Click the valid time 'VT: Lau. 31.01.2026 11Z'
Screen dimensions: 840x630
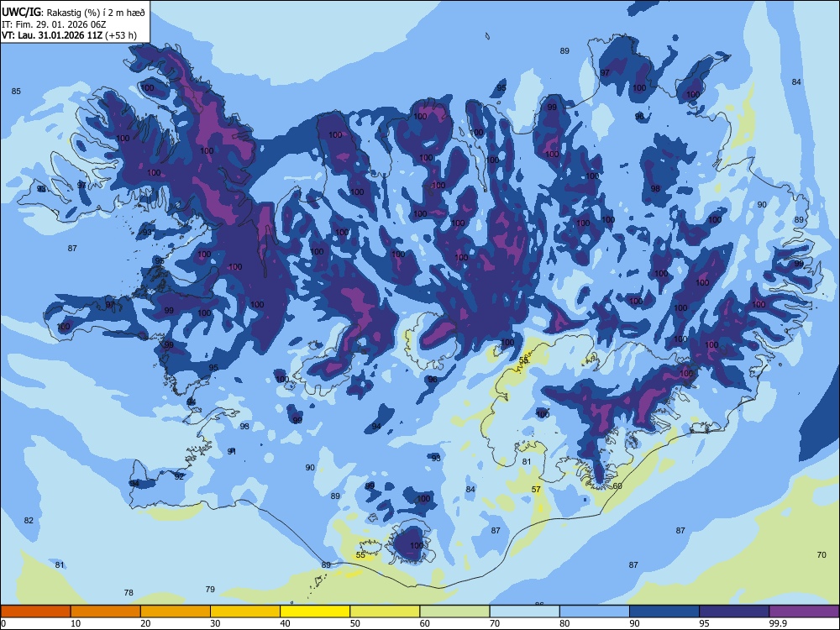coord(52,35)
